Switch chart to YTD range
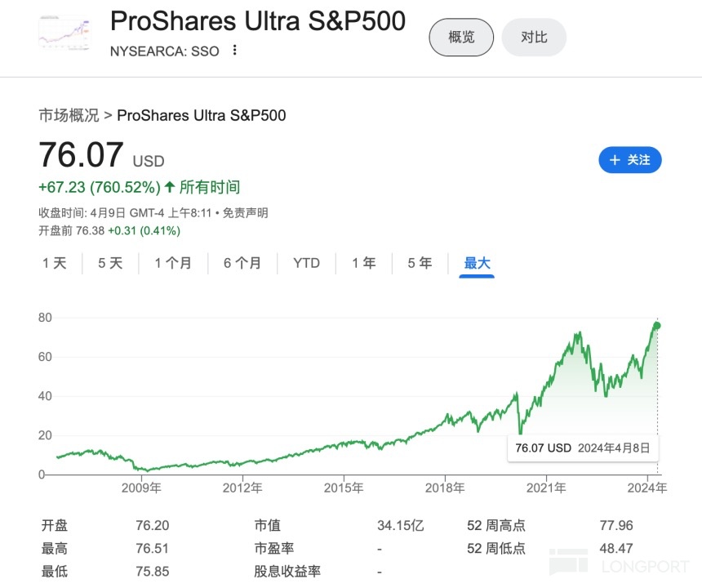This screenshot has height=588, width=702. pyautogui.click(x=307, y=263)
